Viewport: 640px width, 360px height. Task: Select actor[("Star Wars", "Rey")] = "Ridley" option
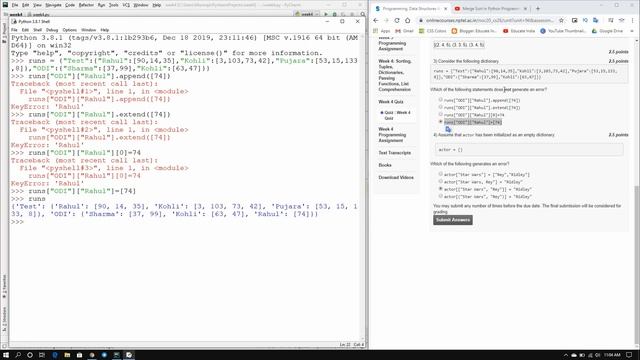click(x=440, y=196)
